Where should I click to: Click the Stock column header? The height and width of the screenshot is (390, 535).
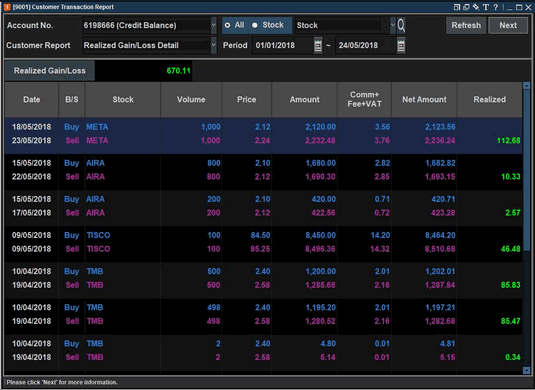[123, 100]
